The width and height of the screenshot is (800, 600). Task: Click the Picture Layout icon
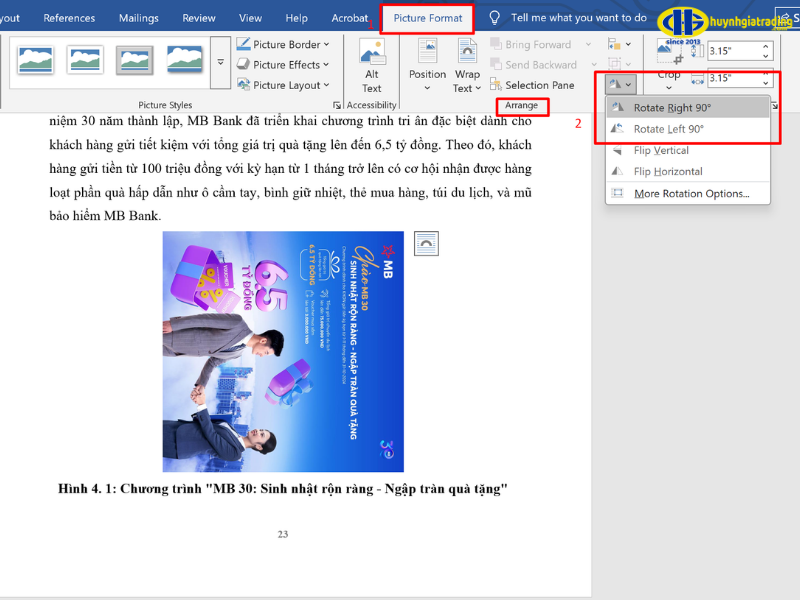(x=243, y=85)
